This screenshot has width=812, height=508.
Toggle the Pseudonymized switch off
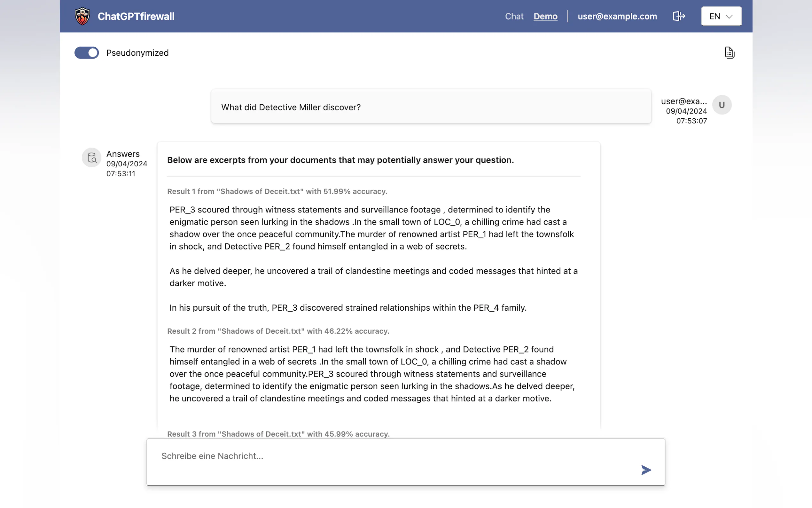pos(87,53)
